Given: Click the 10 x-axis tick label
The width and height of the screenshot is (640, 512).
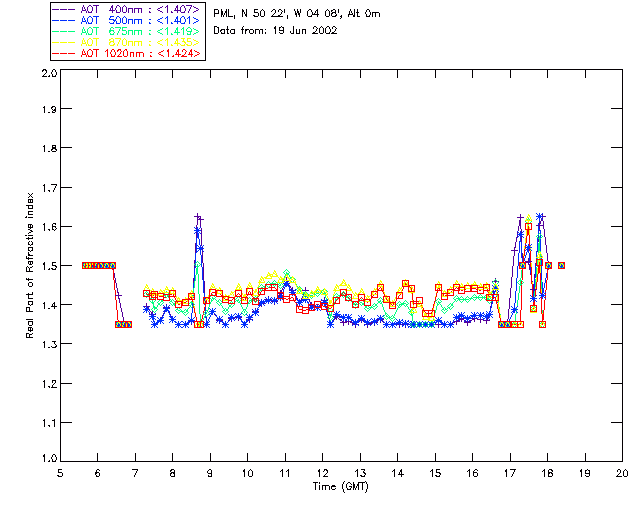Looking at the screenshot, I should click(x=247, y=473).
